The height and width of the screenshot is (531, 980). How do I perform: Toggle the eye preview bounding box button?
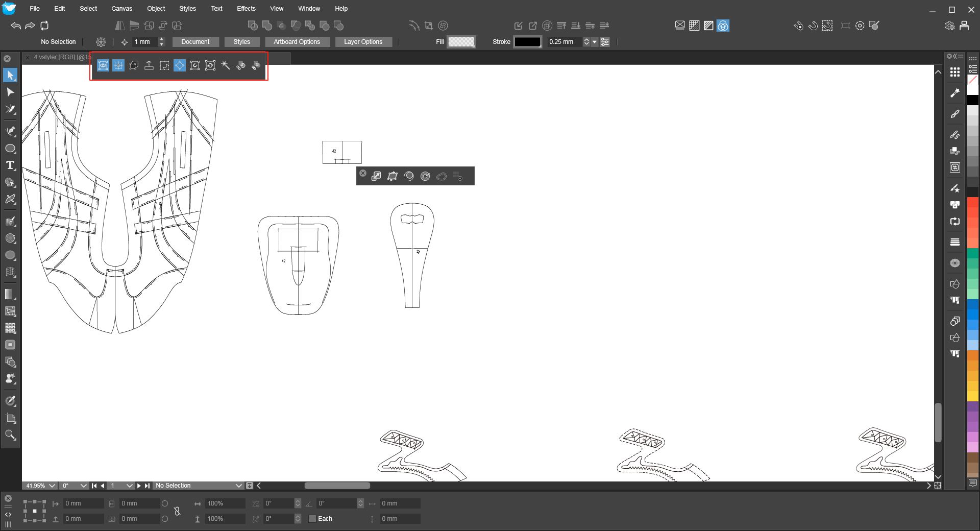coord(103,65)
